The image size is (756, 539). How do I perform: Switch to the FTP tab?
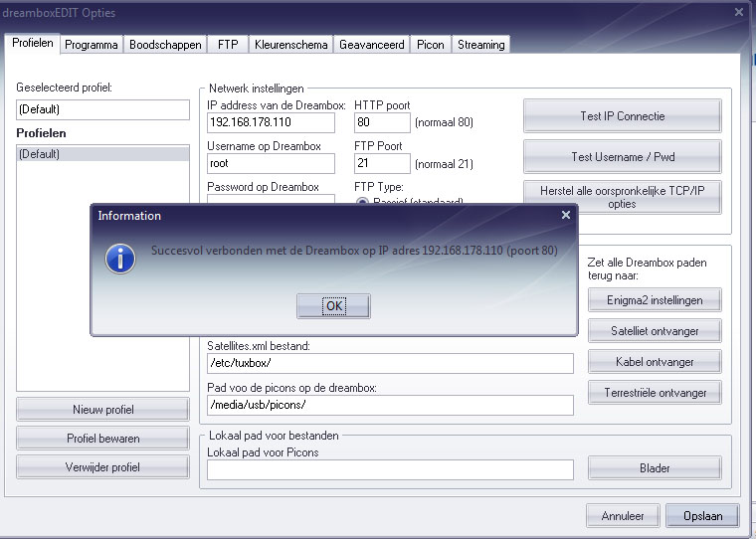tap(228, 45)
